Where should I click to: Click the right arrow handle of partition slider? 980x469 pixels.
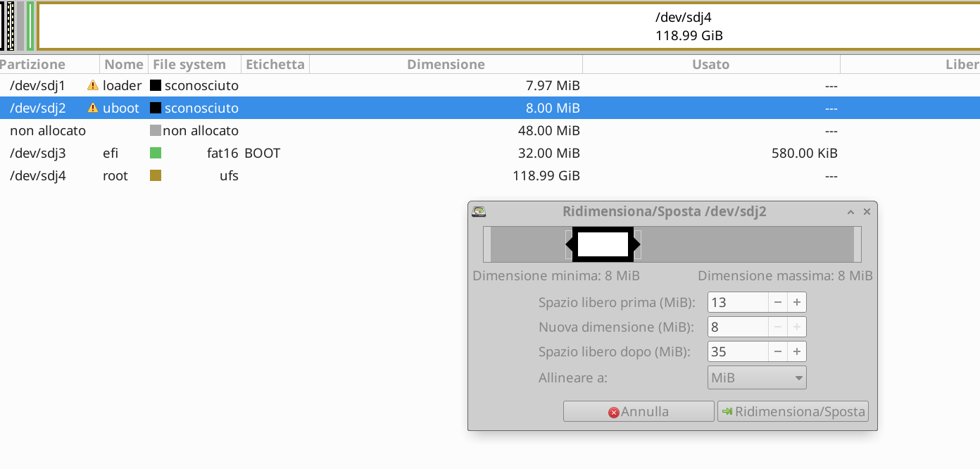coord(636,244)
